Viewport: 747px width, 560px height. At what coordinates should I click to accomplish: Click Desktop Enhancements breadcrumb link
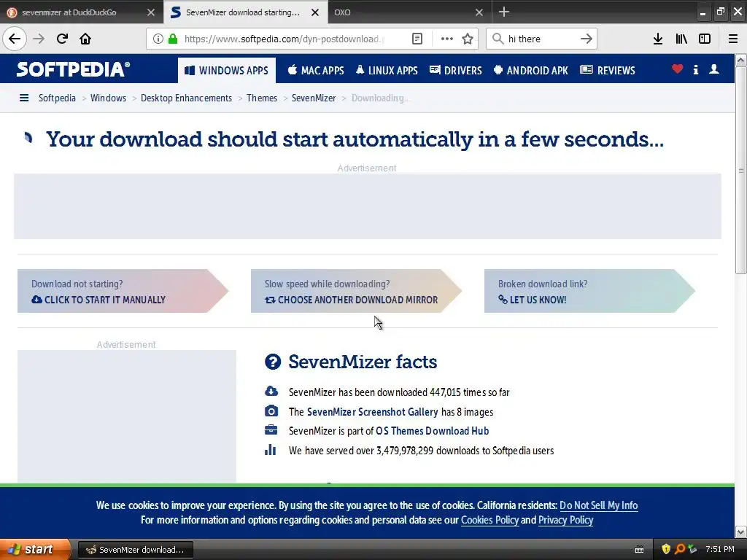(186, 98)
